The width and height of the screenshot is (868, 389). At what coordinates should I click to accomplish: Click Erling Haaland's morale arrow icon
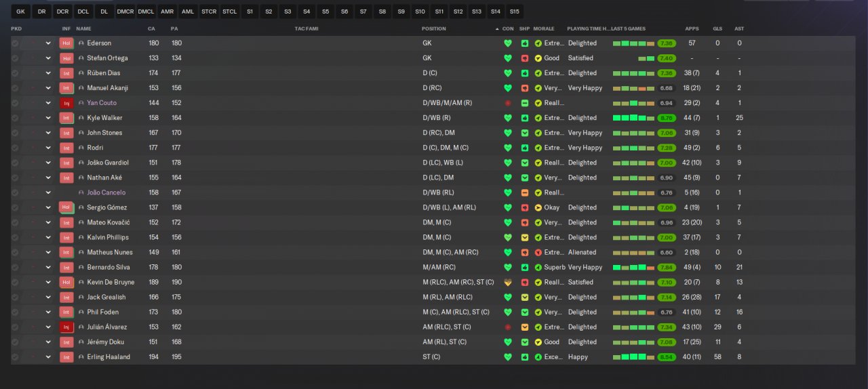(x=538, y=356)
